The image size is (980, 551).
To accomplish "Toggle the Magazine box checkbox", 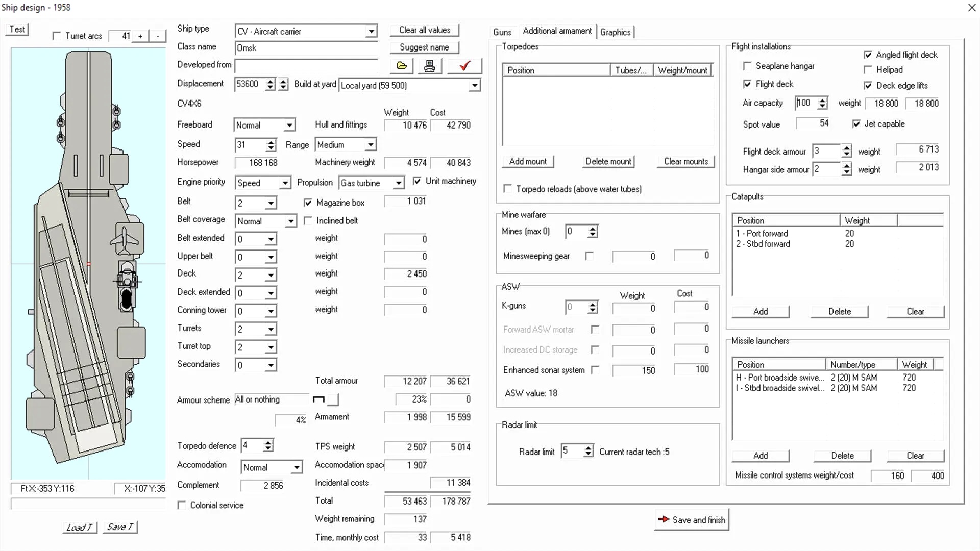I will tap(308, 203).
